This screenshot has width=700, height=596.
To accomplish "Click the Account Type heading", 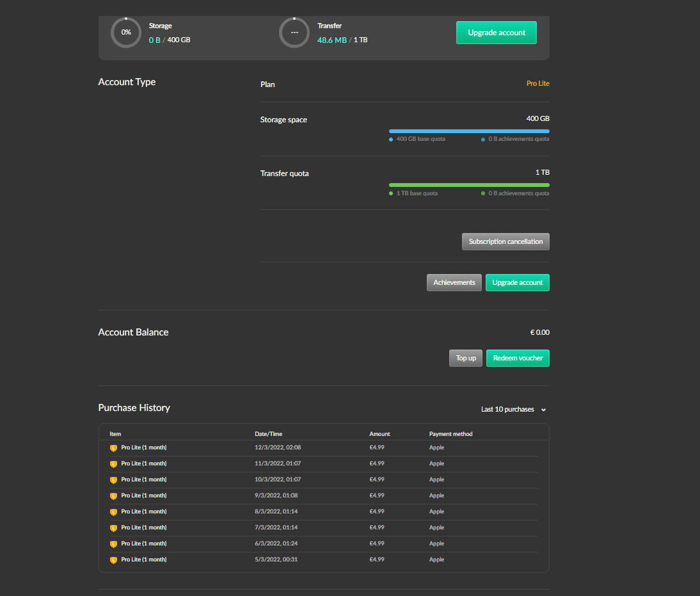I will (x=127, y=82).
